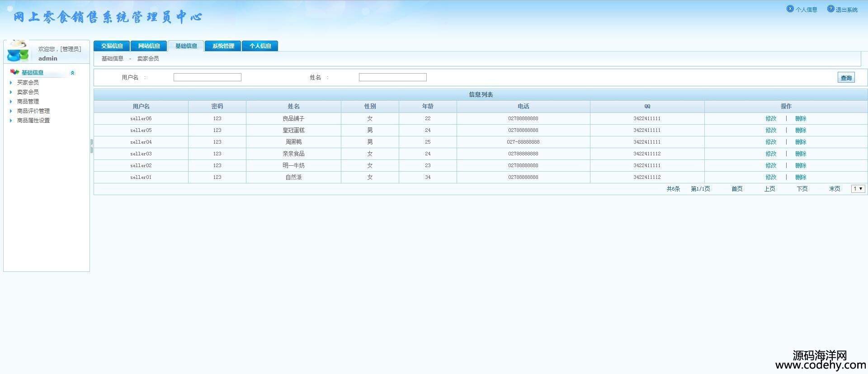Click arrow icon beside 商品管理

tap(11, 102)
